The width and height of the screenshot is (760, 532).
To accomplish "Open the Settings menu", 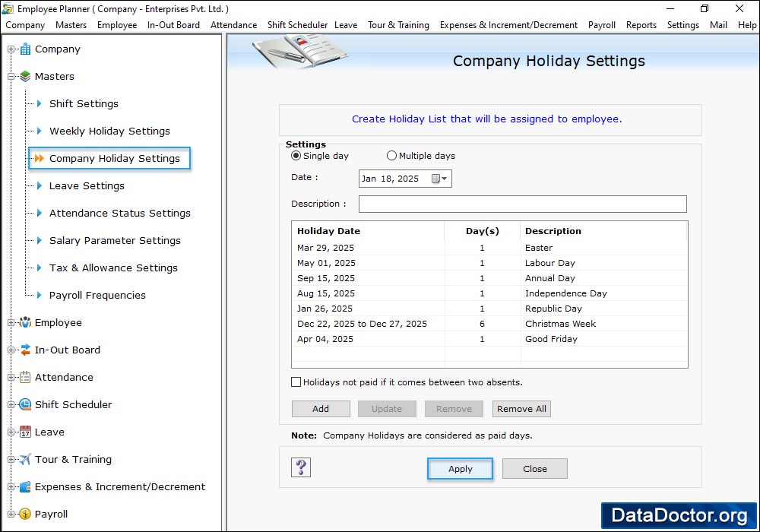I will [x=682, y=25].
